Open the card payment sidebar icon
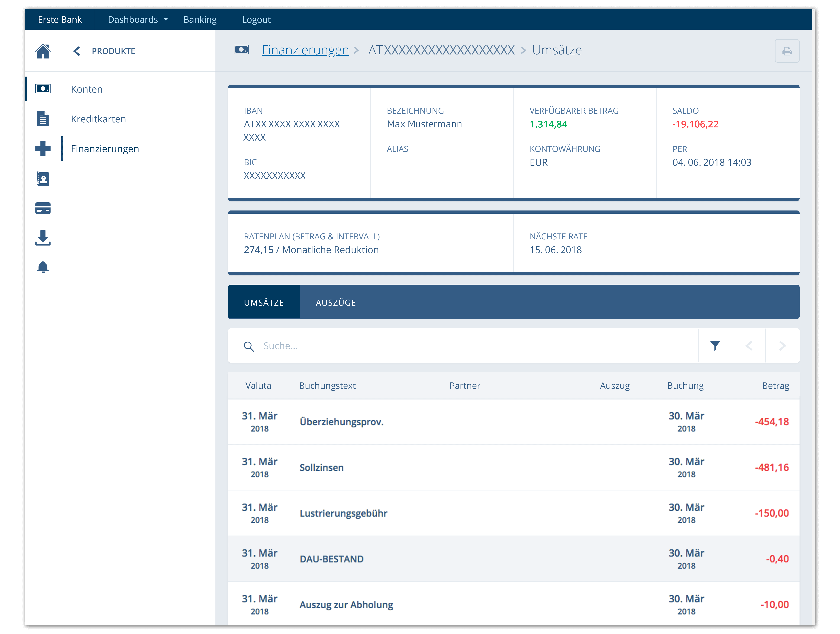The image size is (840, 634). click(43, 208)
